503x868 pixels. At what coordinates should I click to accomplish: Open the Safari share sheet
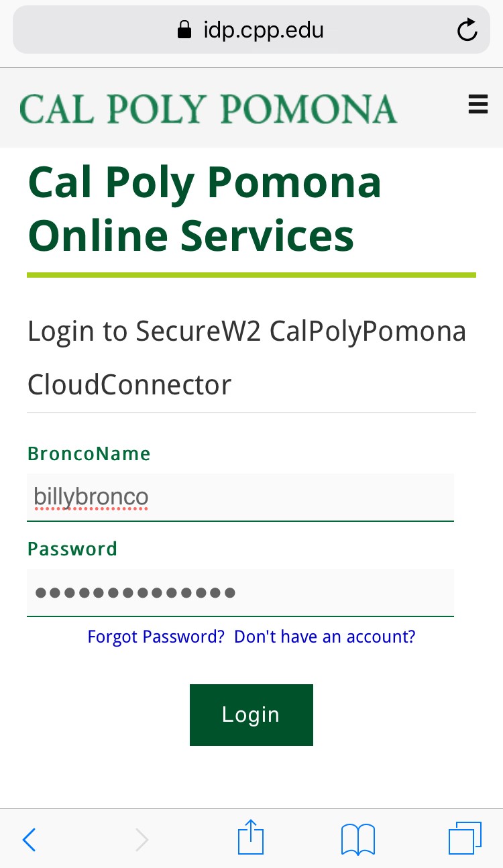251,838
